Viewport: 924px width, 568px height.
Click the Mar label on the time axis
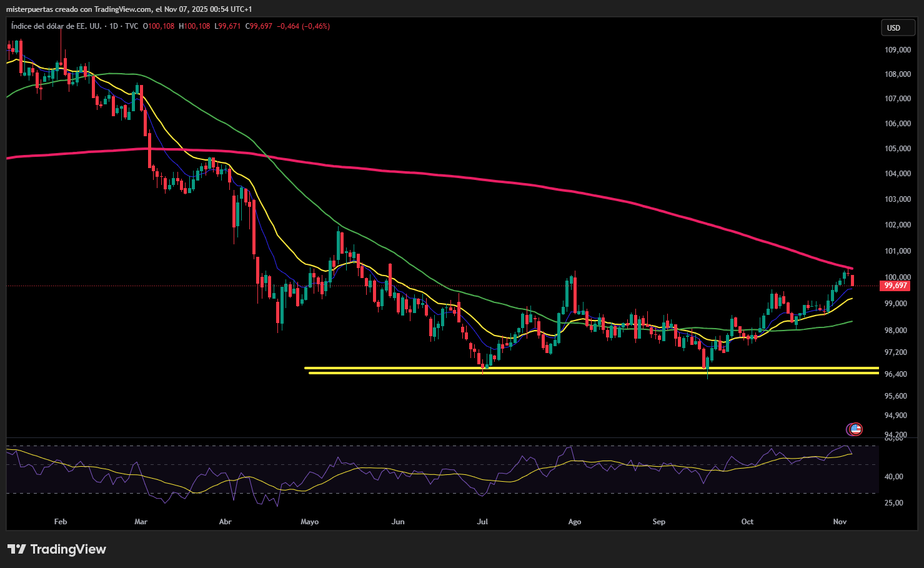click(x=141, y=522)
